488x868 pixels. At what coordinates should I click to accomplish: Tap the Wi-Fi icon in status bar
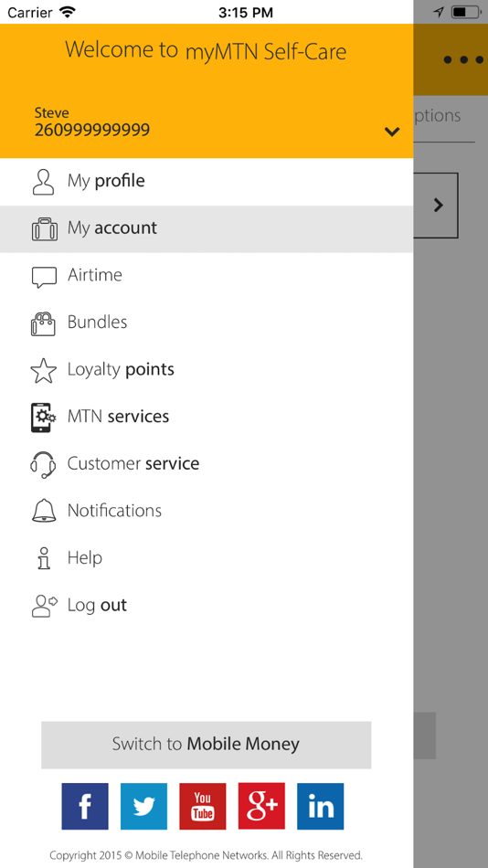point(68,12)
